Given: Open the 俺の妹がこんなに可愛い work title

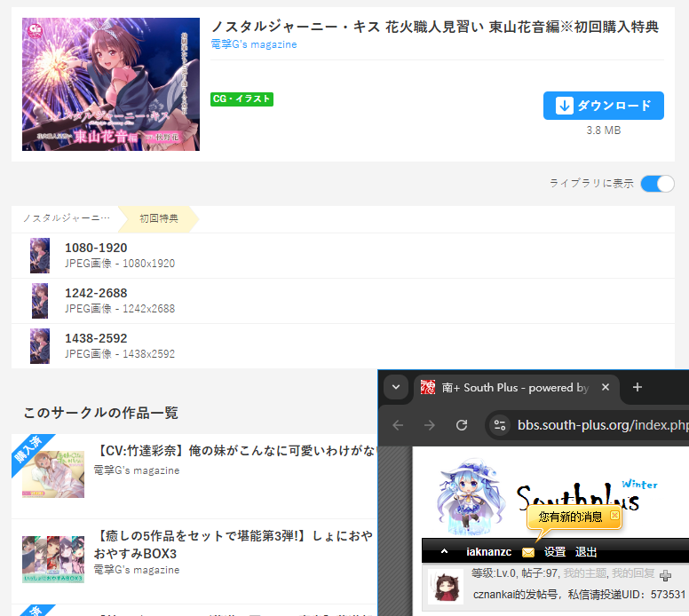Looking at the screenshot, I should [x=236, y=451].
